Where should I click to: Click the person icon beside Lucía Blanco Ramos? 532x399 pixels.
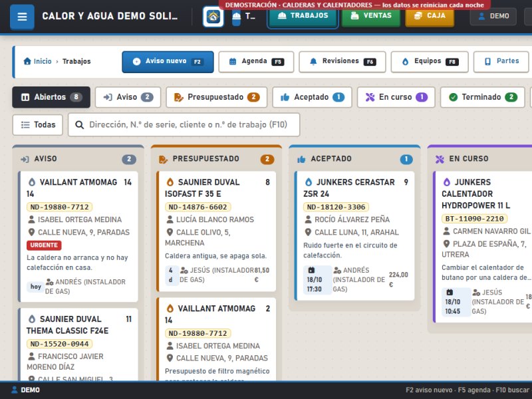coord(170,219)
